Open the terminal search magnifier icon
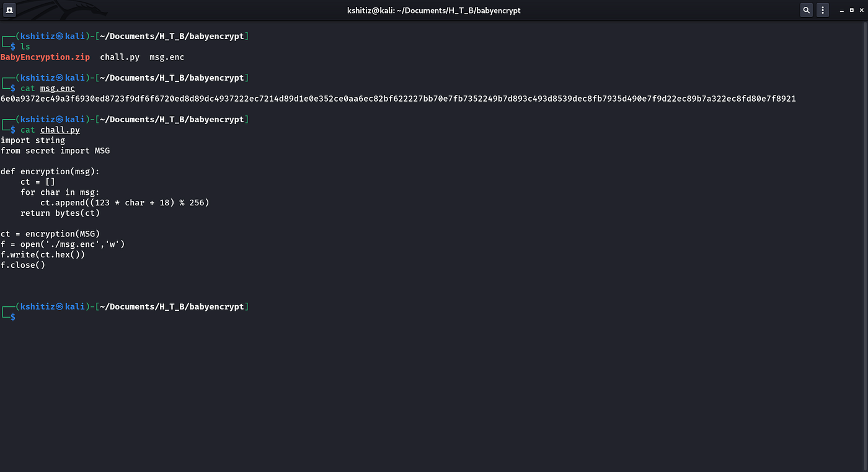The image size is (868, 472). [x=806, y=10]
